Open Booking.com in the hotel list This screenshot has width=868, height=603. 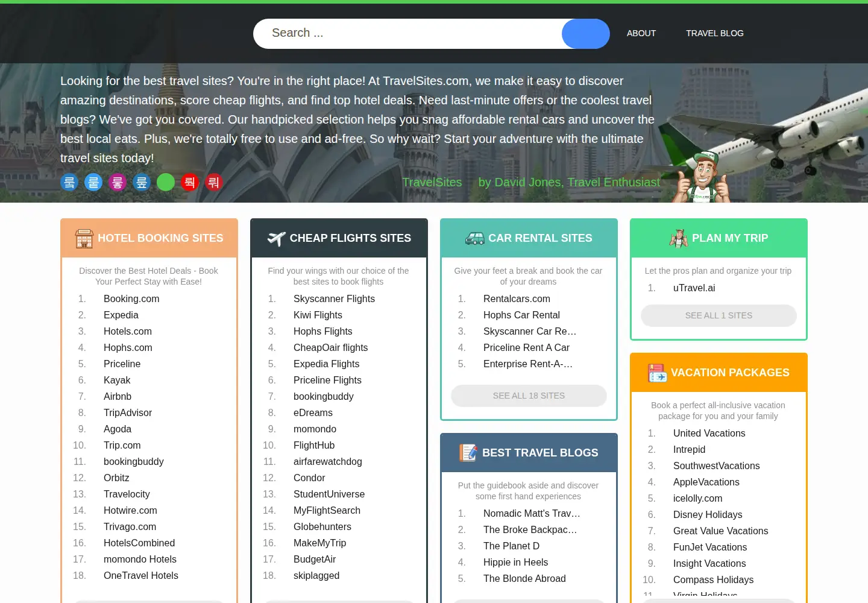pos(131,298)
